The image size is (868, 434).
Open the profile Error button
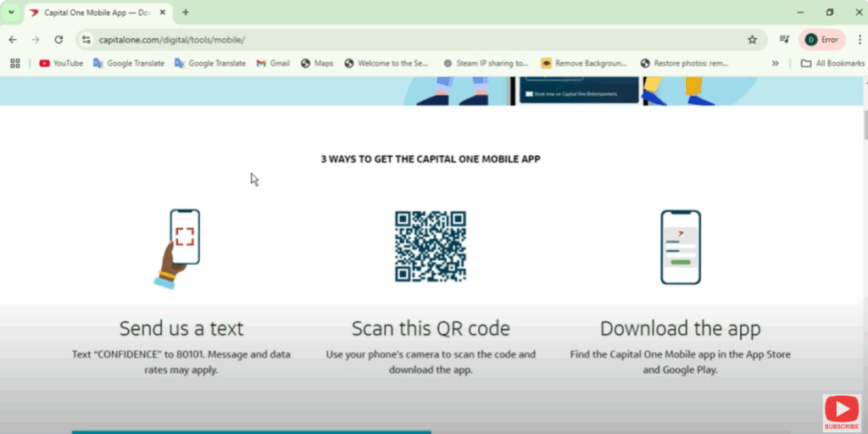[x=822, y=39]
